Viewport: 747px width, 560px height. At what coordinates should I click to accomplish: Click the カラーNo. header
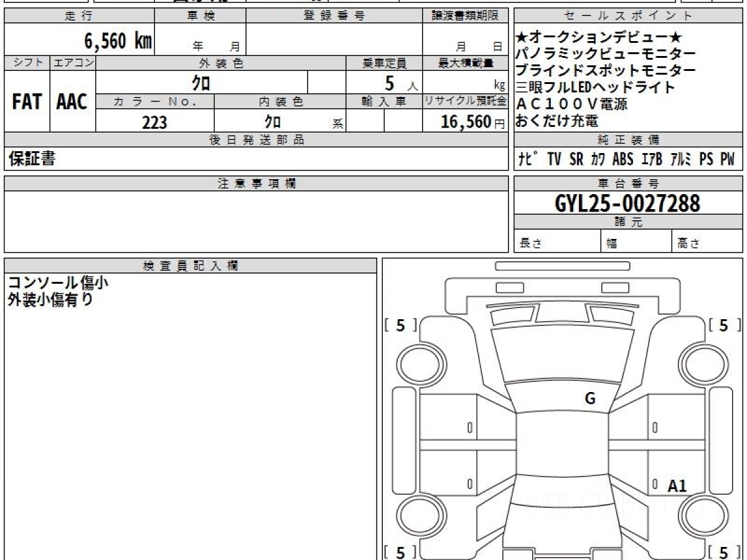(155, 102)
